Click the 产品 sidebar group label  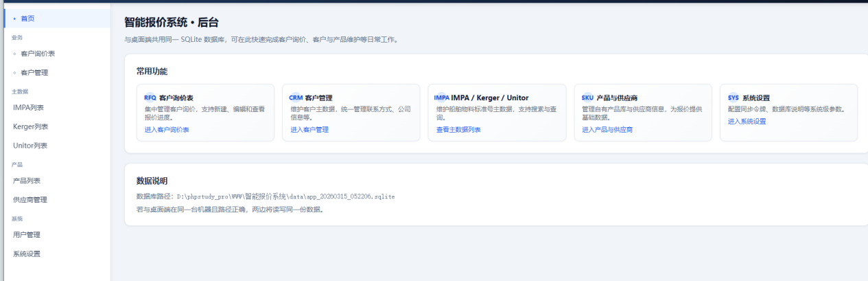(x=17, y=165)
